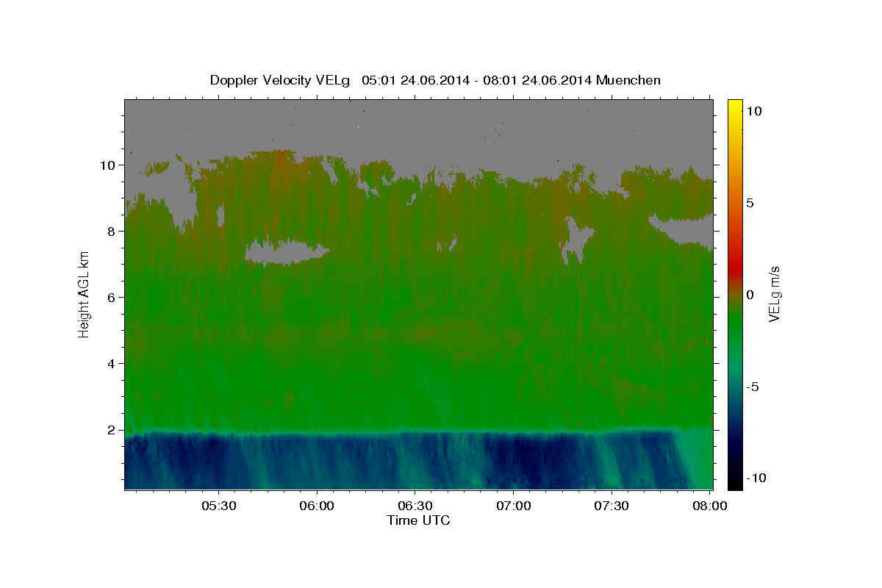This screenshot has height=588, width=882.
Task: Click the height tick label 4
Action: [112, 364]
